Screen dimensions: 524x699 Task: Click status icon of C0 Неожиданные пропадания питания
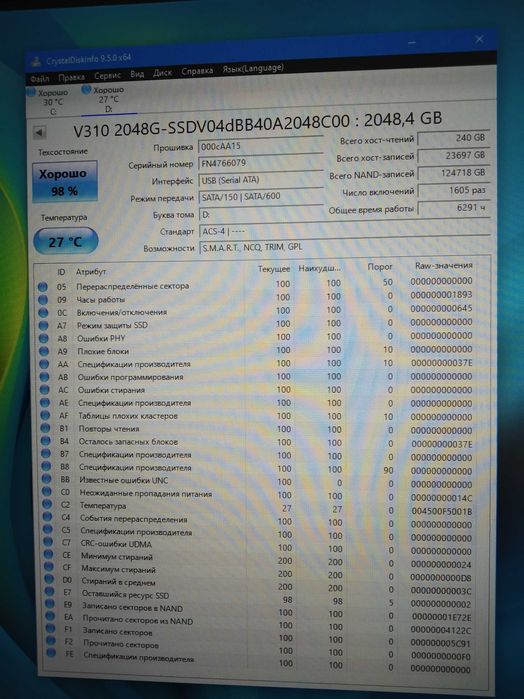coord(47,492)
